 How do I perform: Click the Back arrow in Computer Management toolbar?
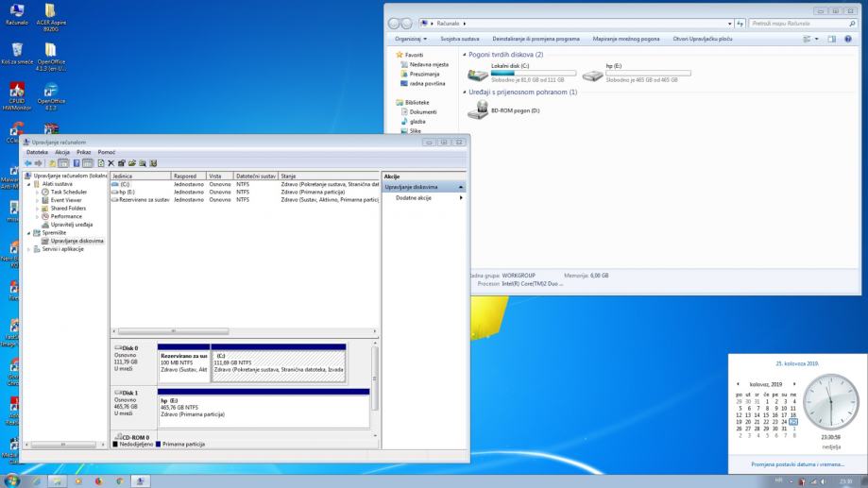tap(28, 162)
